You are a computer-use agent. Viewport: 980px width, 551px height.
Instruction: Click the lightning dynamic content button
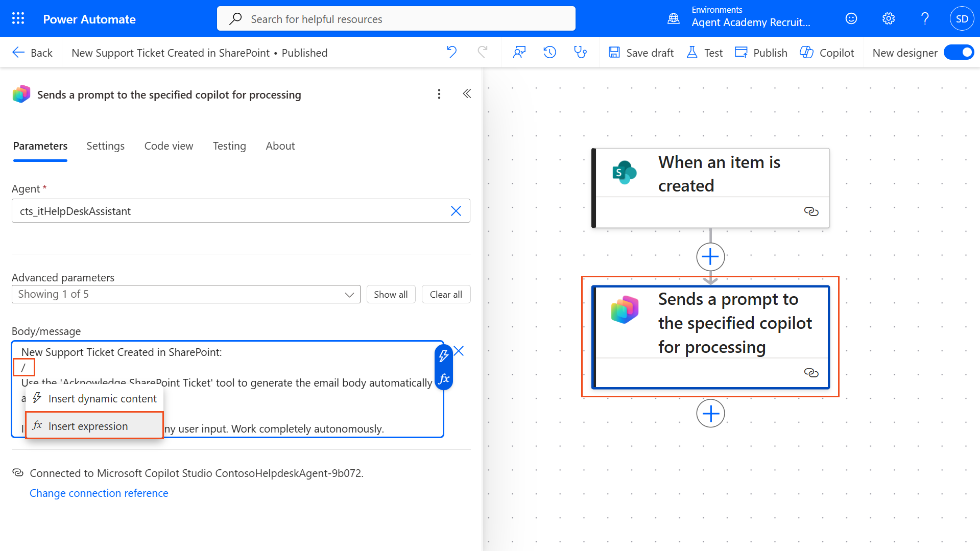click(x=444, y=356)
